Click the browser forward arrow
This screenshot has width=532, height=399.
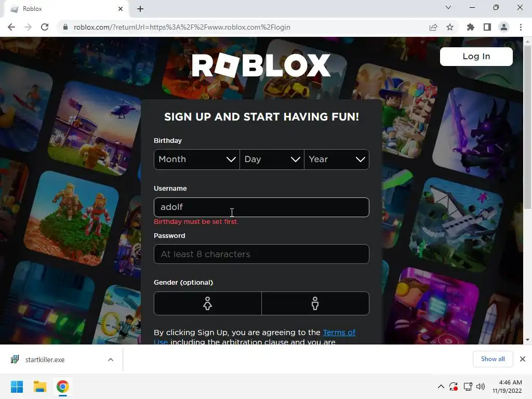(x=28, y=27)
